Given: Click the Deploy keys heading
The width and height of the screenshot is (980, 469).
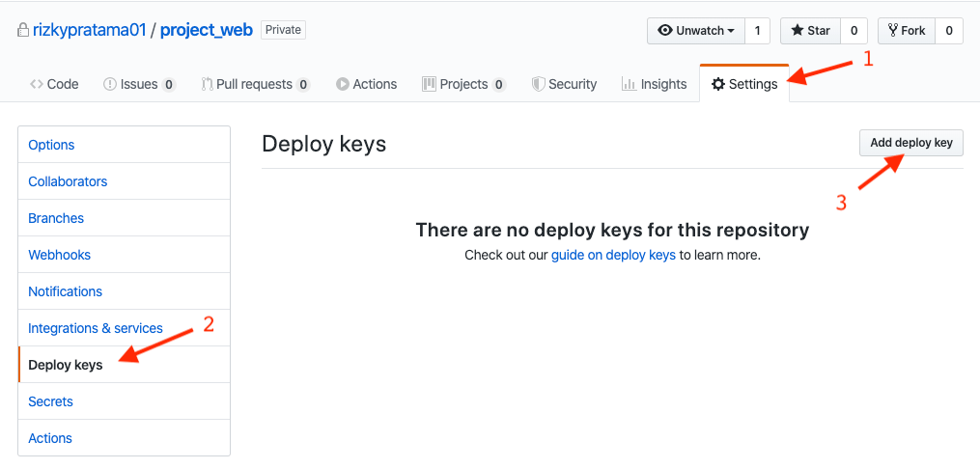Looking at the screenshot, I should (x=323, y=144).
